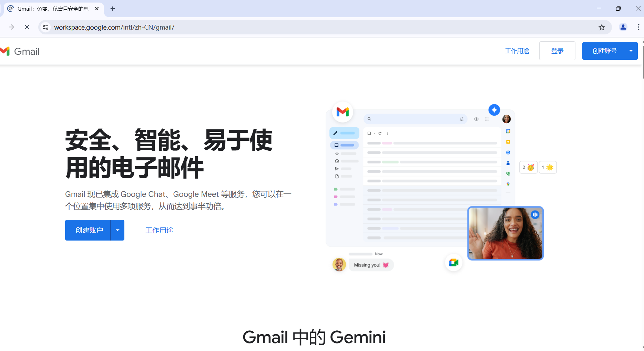The height and width of the screenshot is (351, 644).
Task: Open 工作用途 link in the top header
Action: coord(517,51)
